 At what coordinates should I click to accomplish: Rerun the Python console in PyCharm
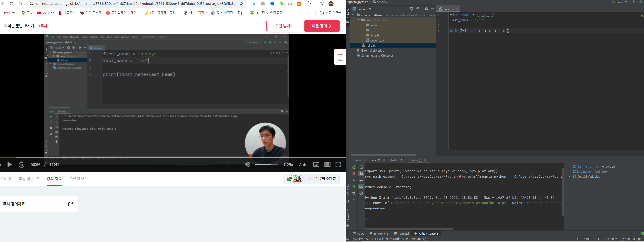tap(354, 167)
